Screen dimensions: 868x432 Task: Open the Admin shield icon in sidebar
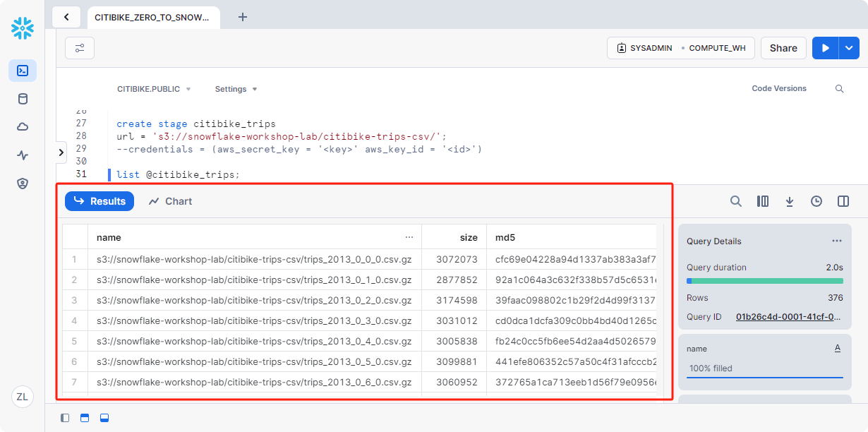(23, 184)
